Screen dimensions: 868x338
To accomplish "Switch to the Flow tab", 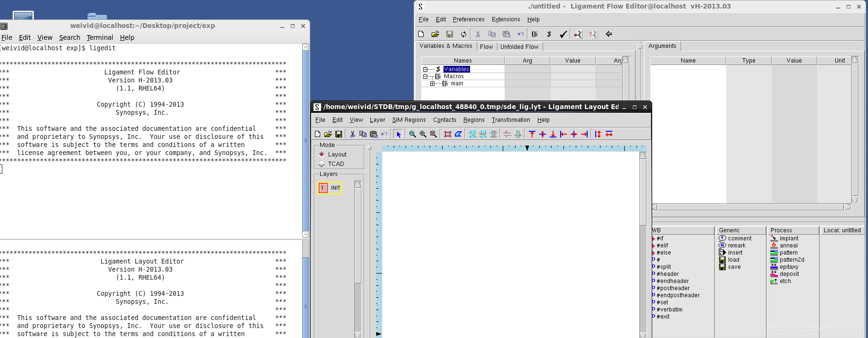I will [x=486, y=46].
